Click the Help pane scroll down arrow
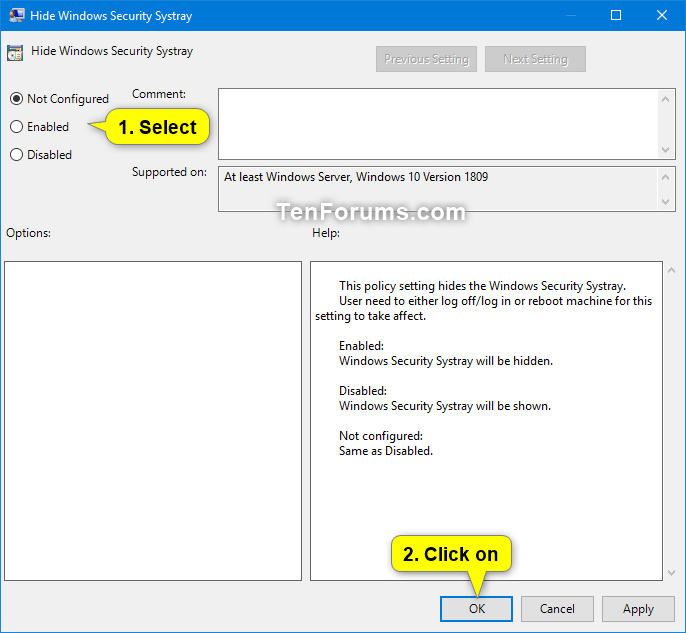 (672, 573)
